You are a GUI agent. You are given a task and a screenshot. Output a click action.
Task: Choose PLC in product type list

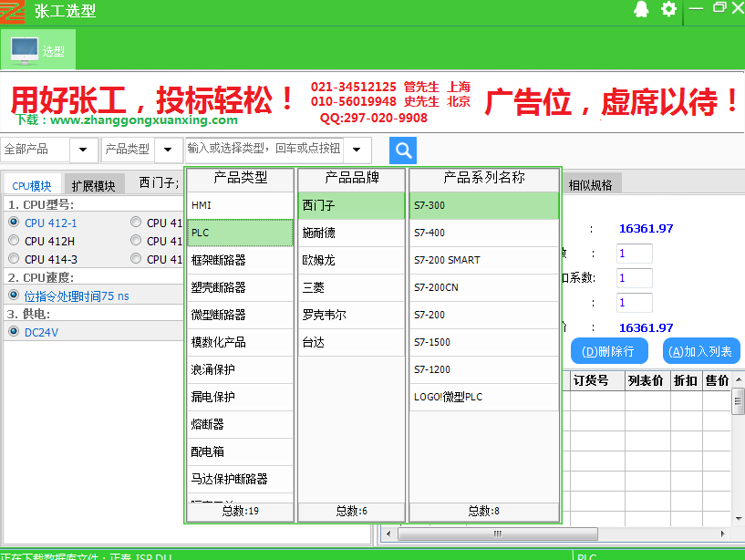click(241, 233)
